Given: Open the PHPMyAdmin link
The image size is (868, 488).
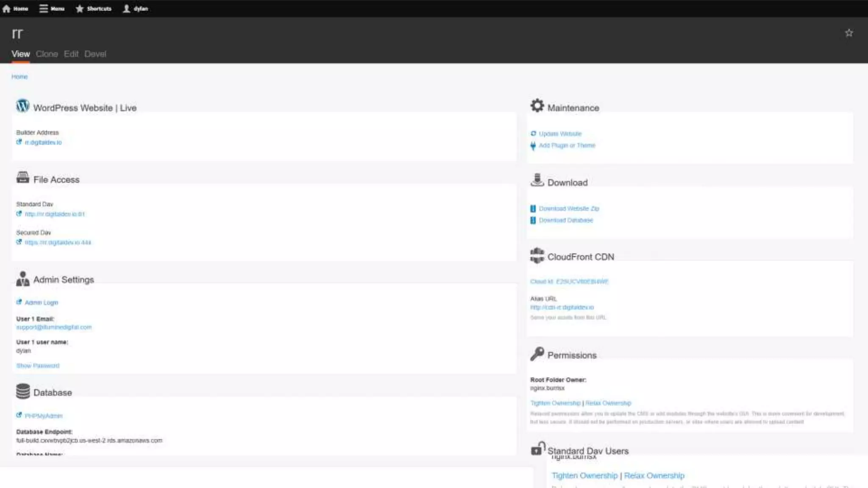Looking at the screenshot, I should 43,416.
